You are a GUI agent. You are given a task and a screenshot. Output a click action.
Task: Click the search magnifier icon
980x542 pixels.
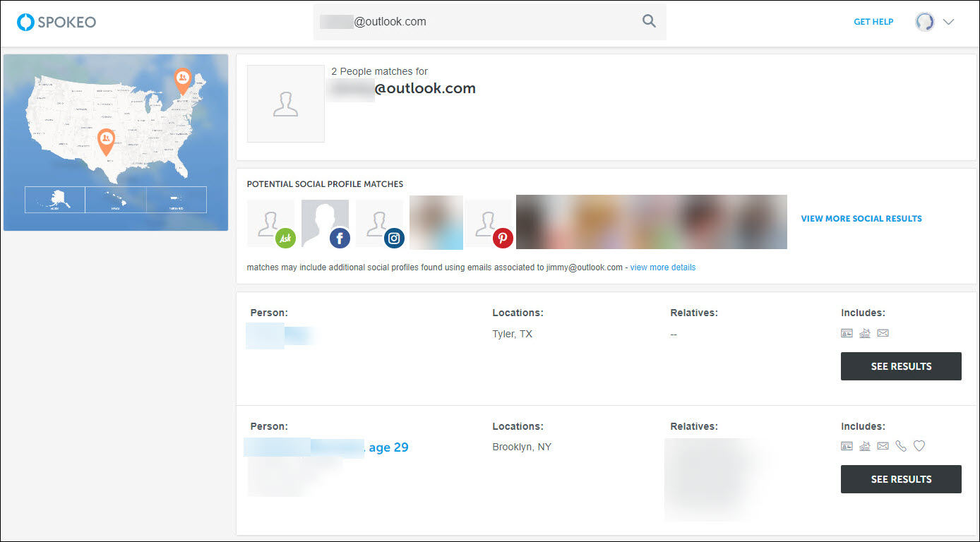pyautogui.click(x=649, y=21)
